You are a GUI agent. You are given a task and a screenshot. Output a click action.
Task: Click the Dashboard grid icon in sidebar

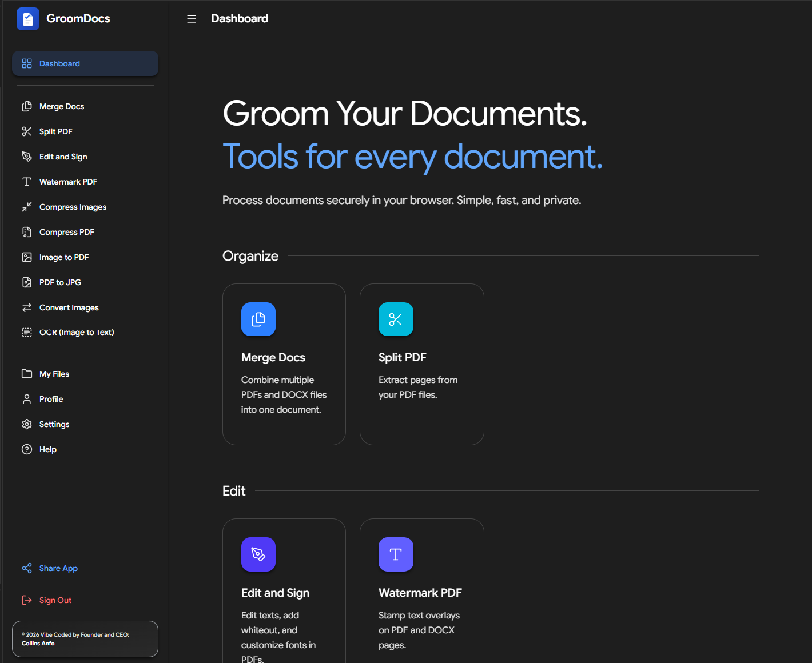coord(27,63)
